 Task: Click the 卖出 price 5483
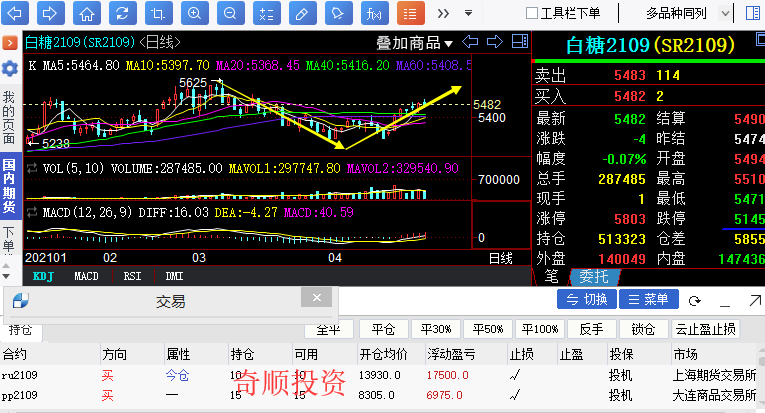click(630, 75)
